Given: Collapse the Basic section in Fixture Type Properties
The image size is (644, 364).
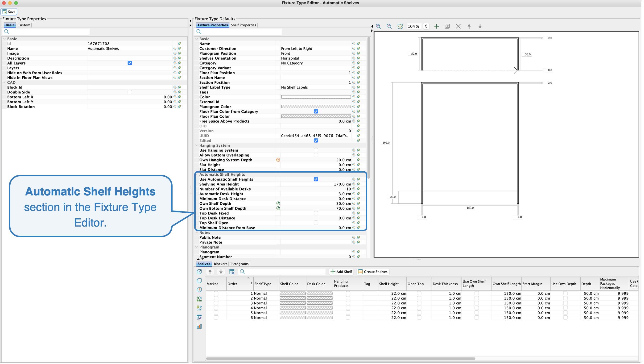Looking at the screenshot, I should (x=4, y=39).
